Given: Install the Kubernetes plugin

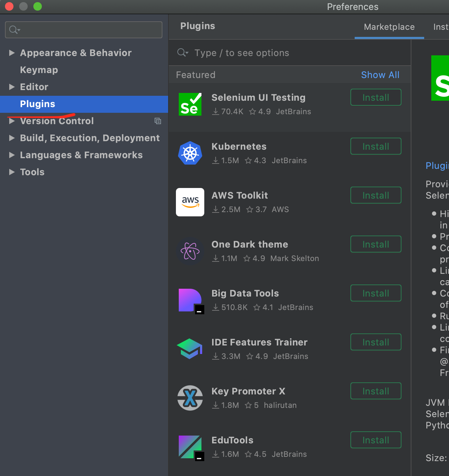Looking at the screenshot, I should click(376, 146).
